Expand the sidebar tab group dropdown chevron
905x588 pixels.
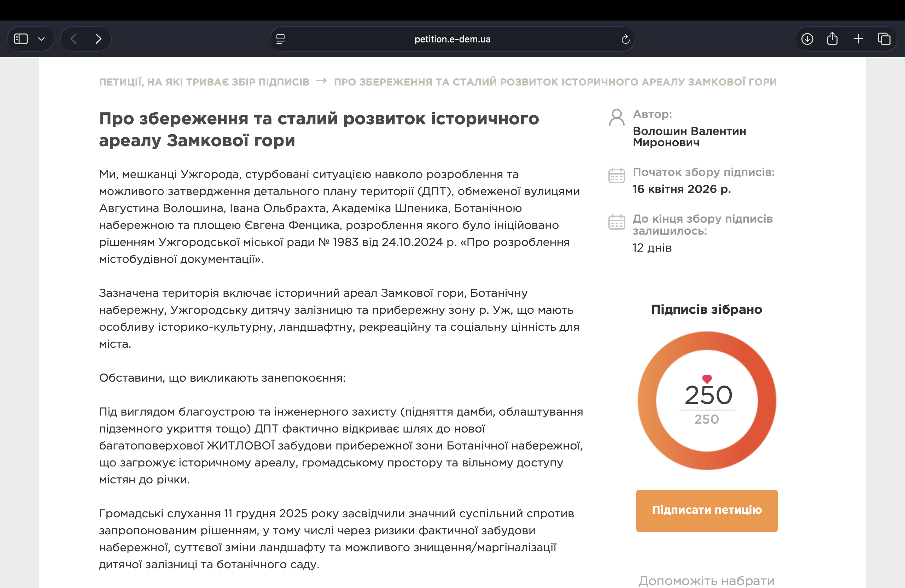[41, 39]
